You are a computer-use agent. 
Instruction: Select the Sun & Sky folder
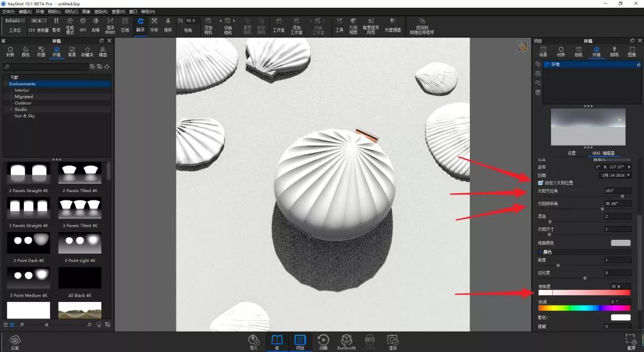click(24, 116)
